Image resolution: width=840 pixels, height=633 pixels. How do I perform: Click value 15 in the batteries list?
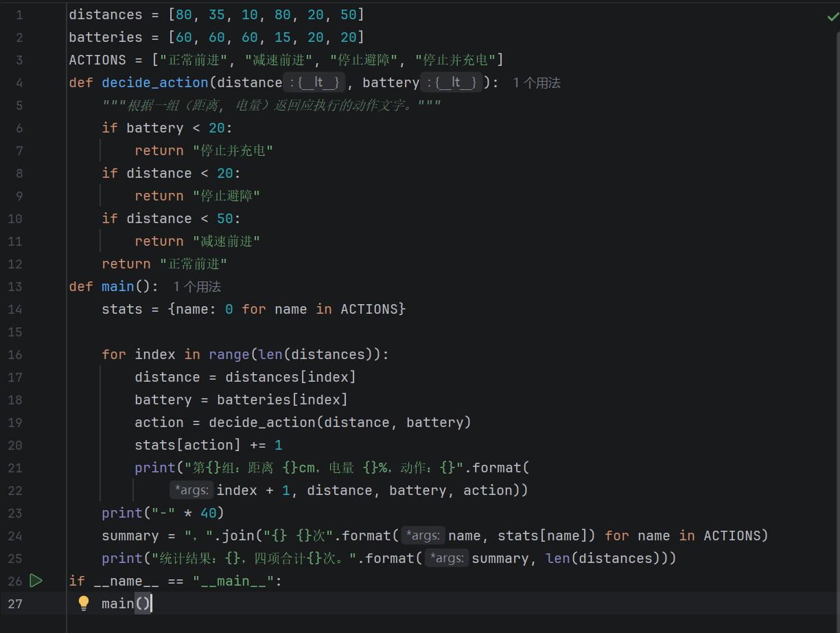click(x=283, y=38)
